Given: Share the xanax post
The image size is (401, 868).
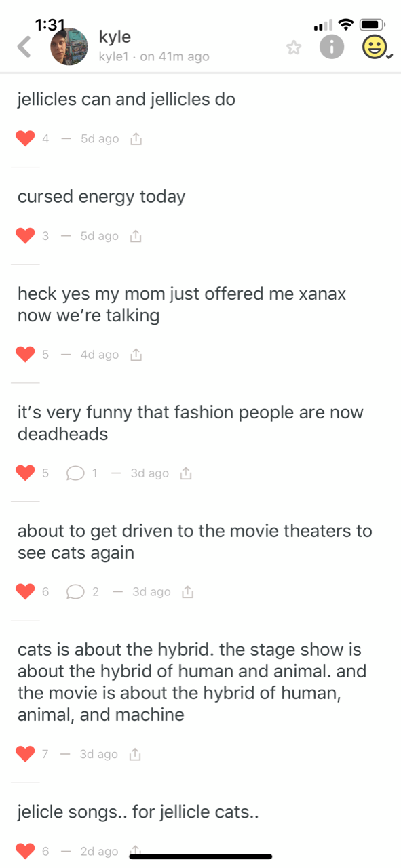Looking at the screenshot, I should coord(135,355).
